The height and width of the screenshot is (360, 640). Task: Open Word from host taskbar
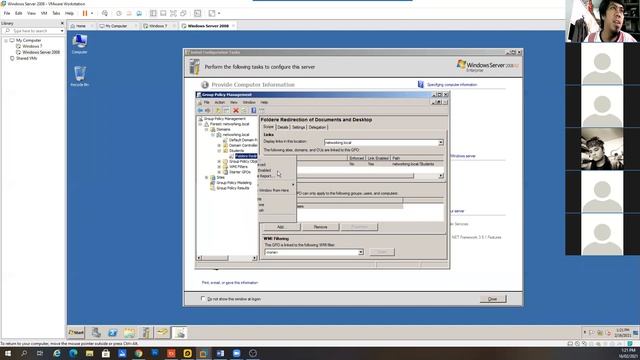(x=220, y=353)
